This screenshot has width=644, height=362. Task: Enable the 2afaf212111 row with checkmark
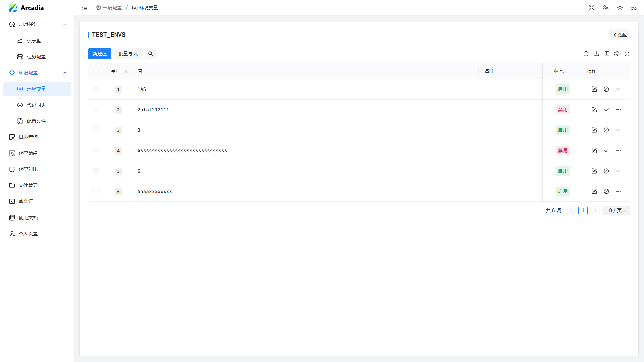(x=606, y=110)
